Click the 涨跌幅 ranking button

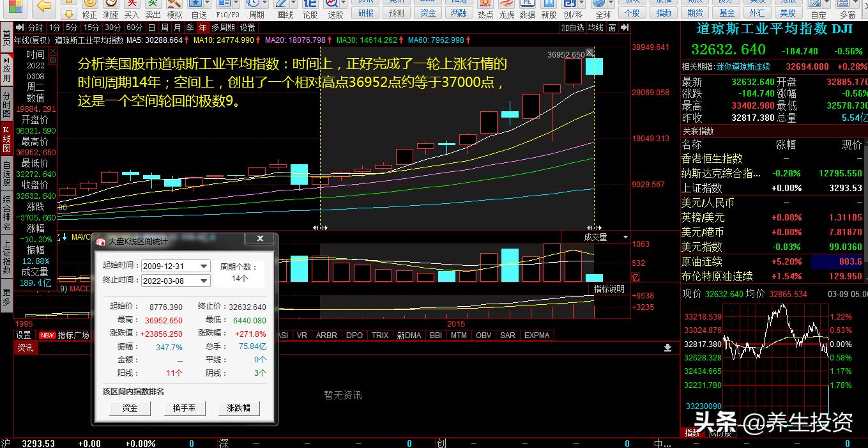[x=238, y=408]
